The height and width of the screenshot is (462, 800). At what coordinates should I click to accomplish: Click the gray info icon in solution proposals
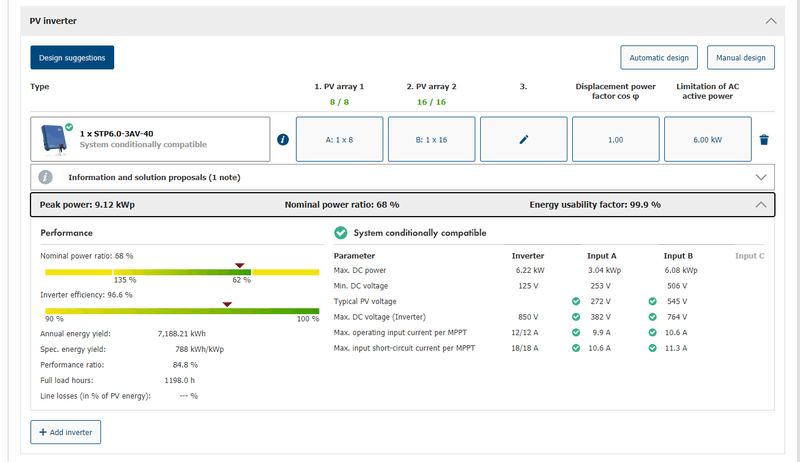click(x=45, y=177)
